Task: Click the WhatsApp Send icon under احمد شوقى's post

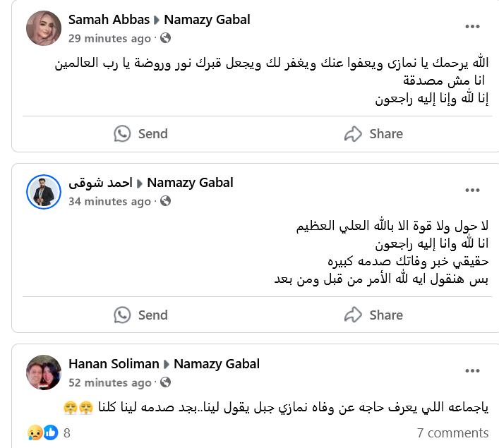Action: click(123, 315)
